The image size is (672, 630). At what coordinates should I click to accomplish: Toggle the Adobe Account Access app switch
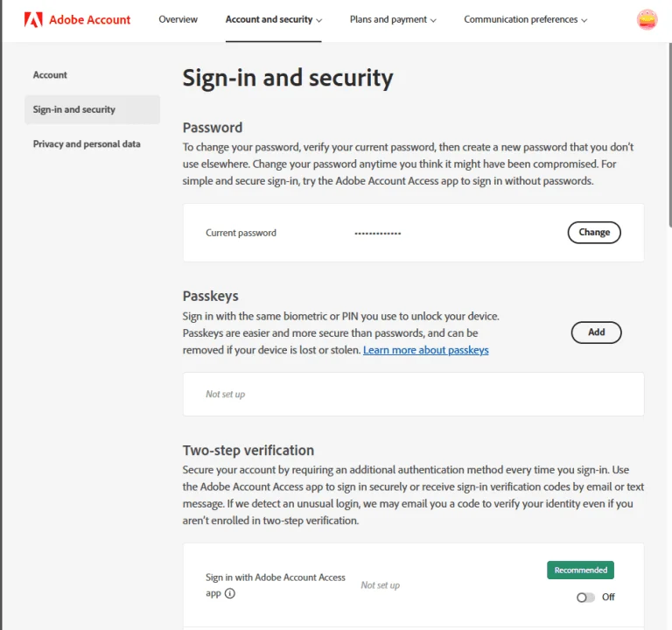point(585,597)
